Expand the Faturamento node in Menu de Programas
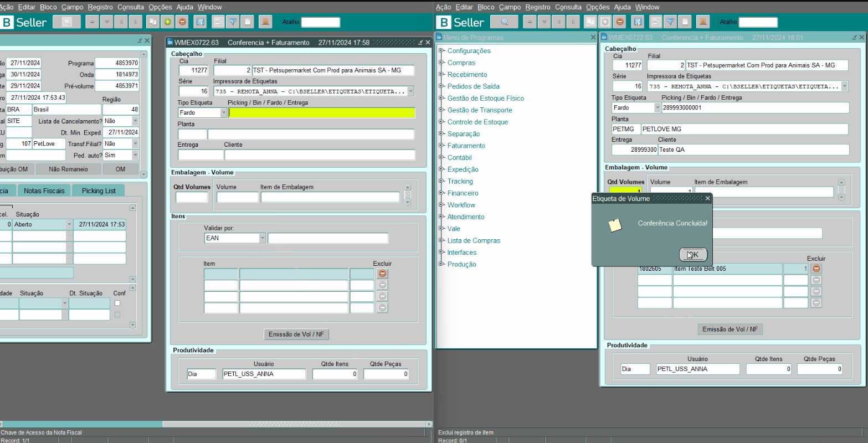868x443 pixels. 441,146
